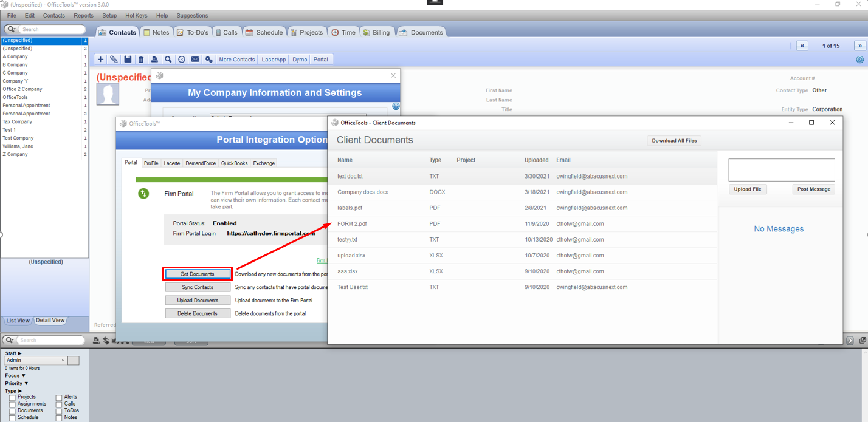Add a new contact with the plus icon

(101, 60)
